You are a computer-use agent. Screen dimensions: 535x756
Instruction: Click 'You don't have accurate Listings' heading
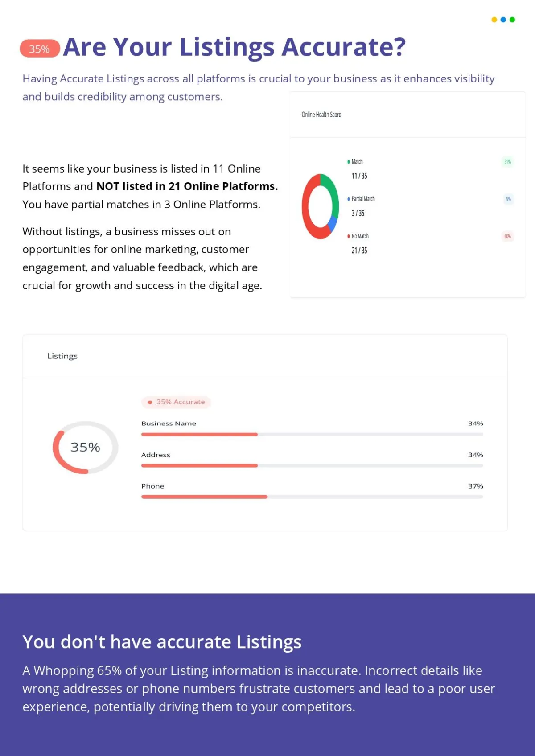point(162,642)
